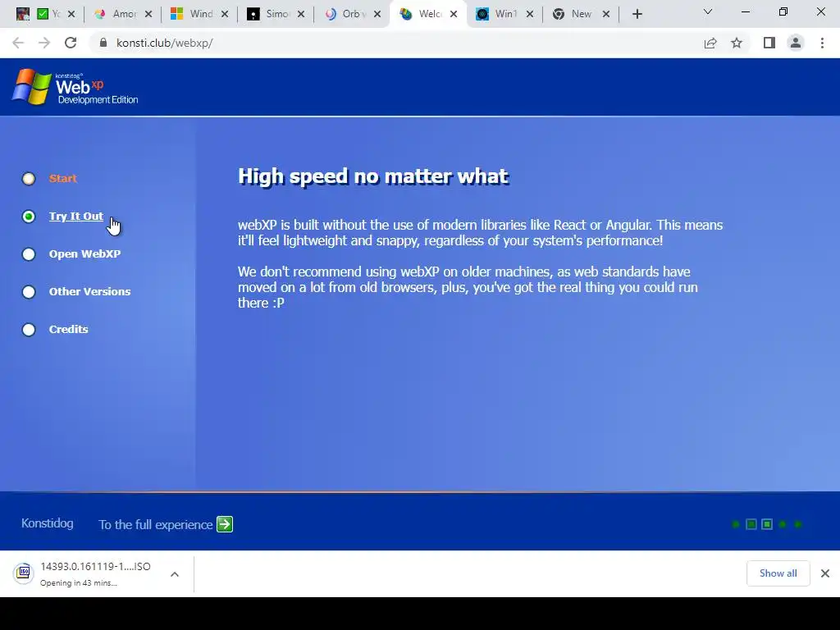Image resolution: width=840 pixels, height=630 pixels.
Task: Close the Orb tab
Action: (x=377, y=14)
